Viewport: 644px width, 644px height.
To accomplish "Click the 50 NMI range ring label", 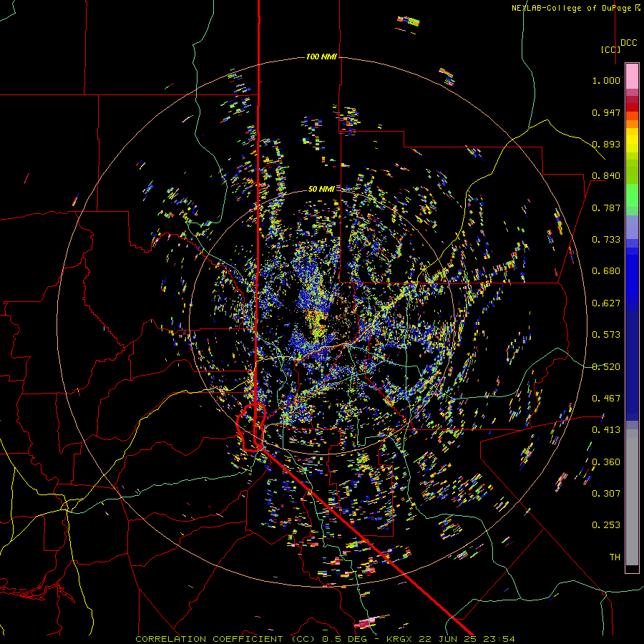I will pyautogui.click(x=321, y=189).
